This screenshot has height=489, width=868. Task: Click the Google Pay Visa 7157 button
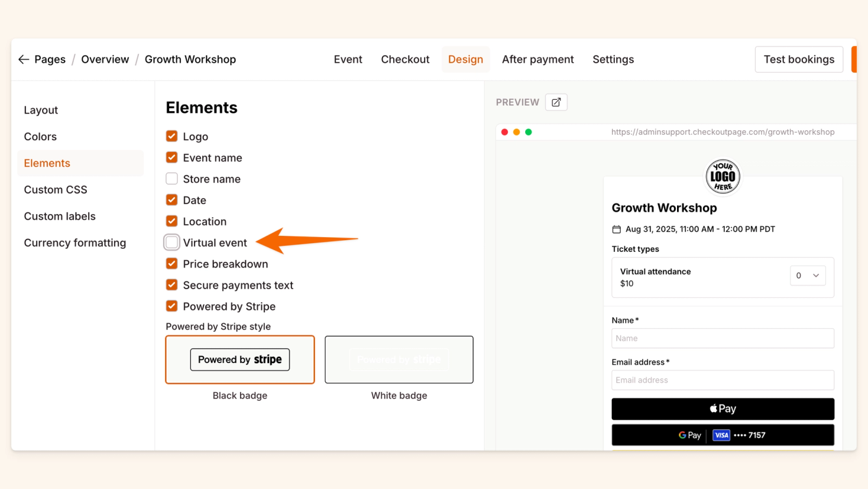723,435
